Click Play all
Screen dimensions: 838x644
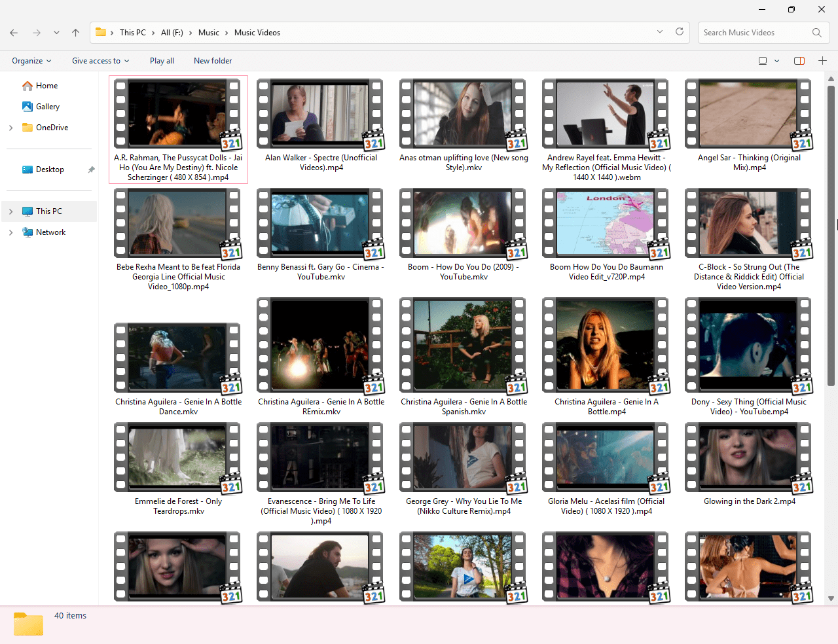(162, 61)
